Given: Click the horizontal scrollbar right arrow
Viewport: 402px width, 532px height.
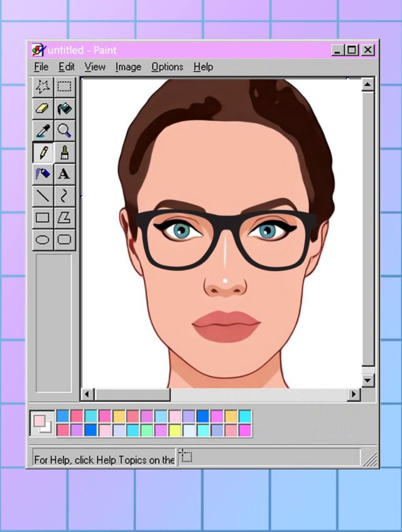Looking at the screenshot, I should click(354, 395).
